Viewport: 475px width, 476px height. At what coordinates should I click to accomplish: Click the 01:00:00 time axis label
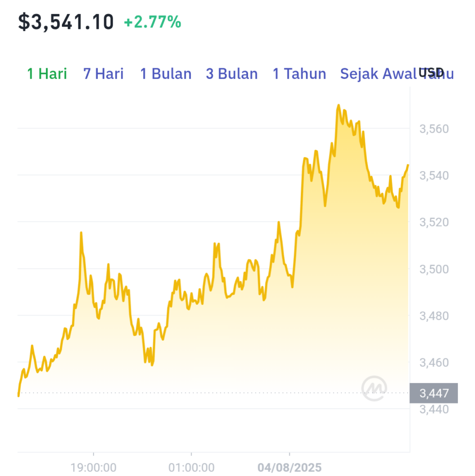(x=192, y=468)
